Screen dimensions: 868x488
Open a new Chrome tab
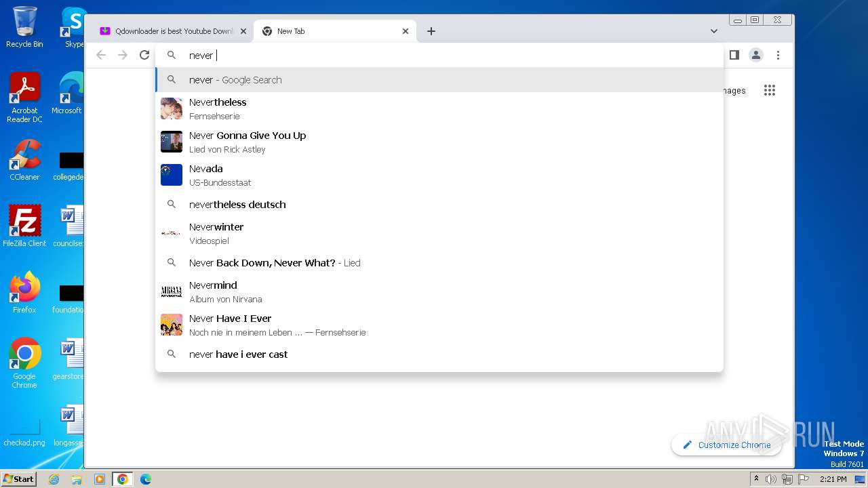click(431, 31)
